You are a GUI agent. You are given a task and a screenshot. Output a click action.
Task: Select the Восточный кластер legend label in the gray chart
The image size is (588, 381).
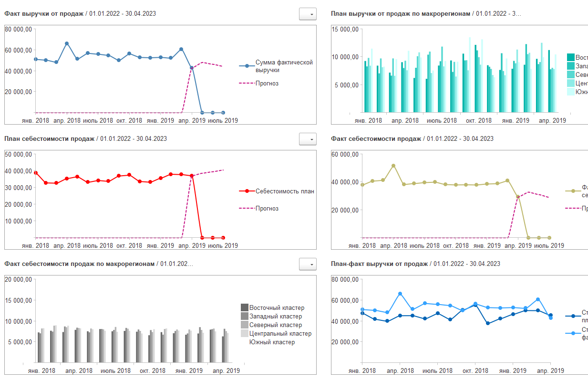coord(277,308)
